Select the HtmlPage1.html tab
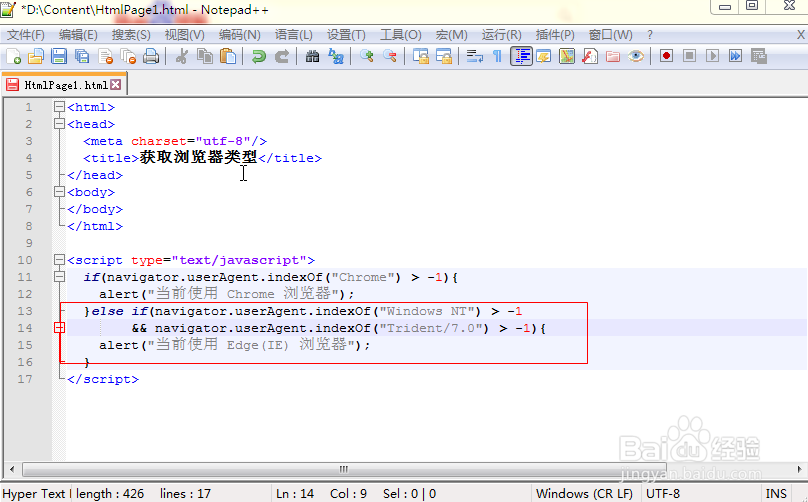The image size is (808, 502). 64,85
